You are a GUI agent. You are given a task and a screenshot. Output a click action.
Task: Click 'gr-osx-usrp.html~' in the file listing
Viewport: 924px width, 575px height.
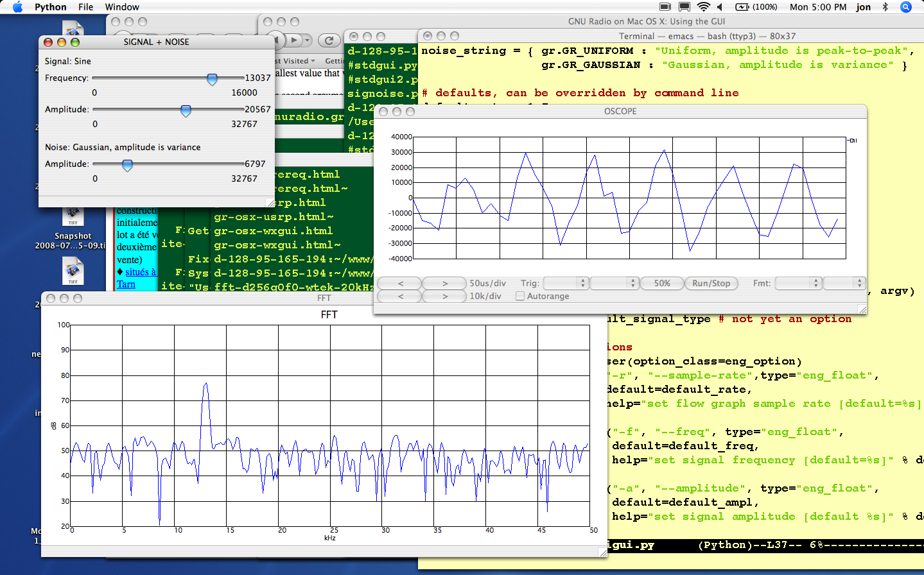coord(274,217)
